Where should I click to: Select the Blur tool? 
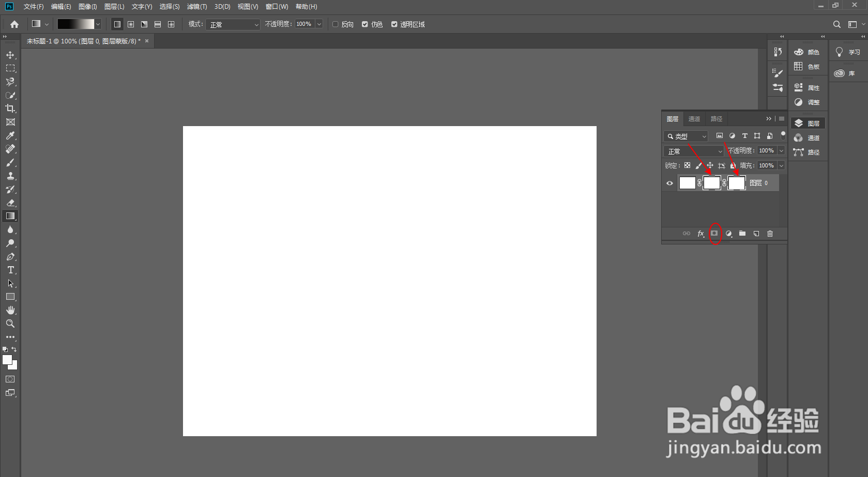click(10, 229)
